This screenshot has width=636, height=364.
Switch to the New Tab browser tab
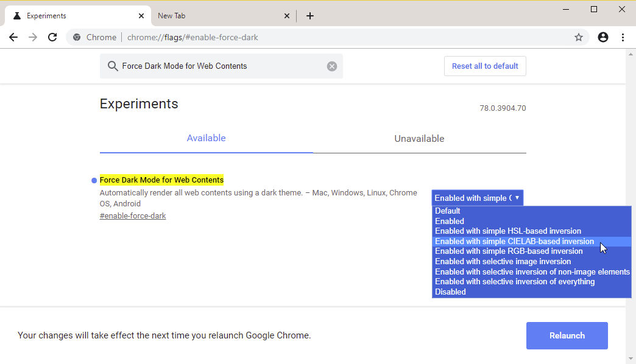tap(219, 16)
